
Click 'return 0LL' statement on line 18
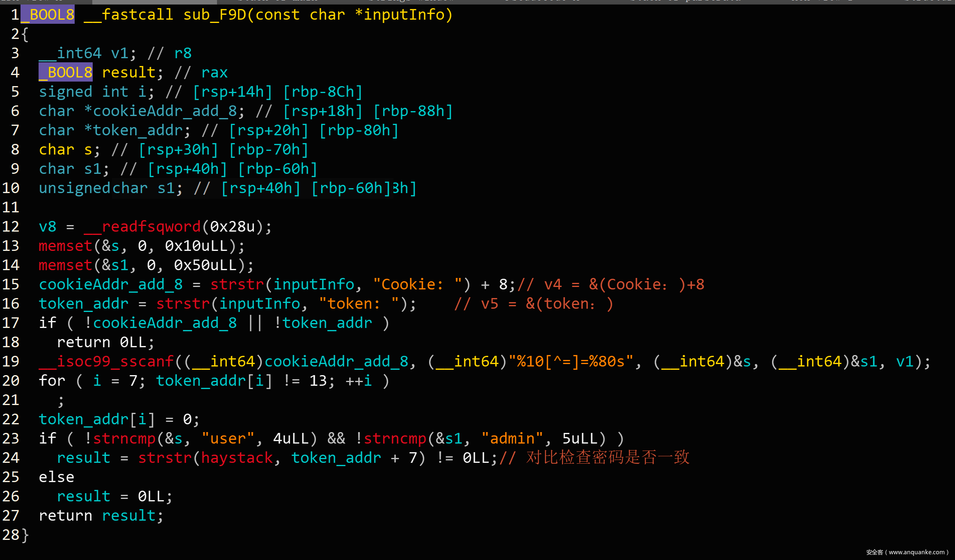click(x=105, y=342)
